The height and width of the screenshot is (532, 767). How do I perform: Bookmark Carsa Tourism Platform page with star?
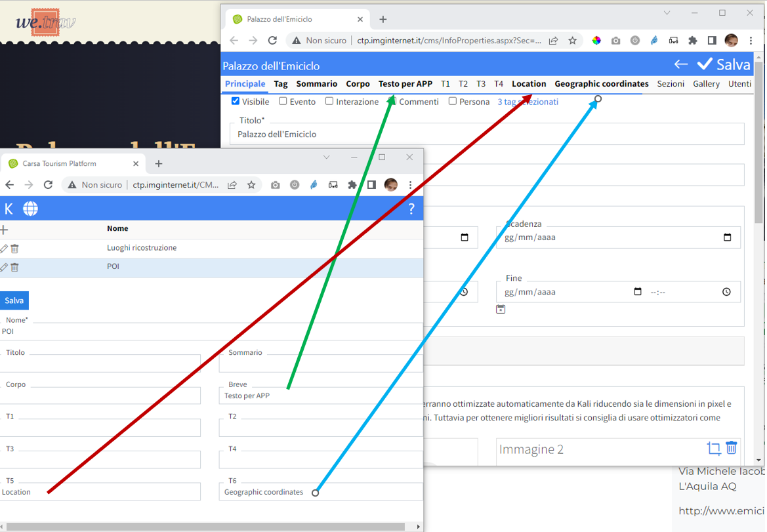pyautogui.click(x=251, y=185)
